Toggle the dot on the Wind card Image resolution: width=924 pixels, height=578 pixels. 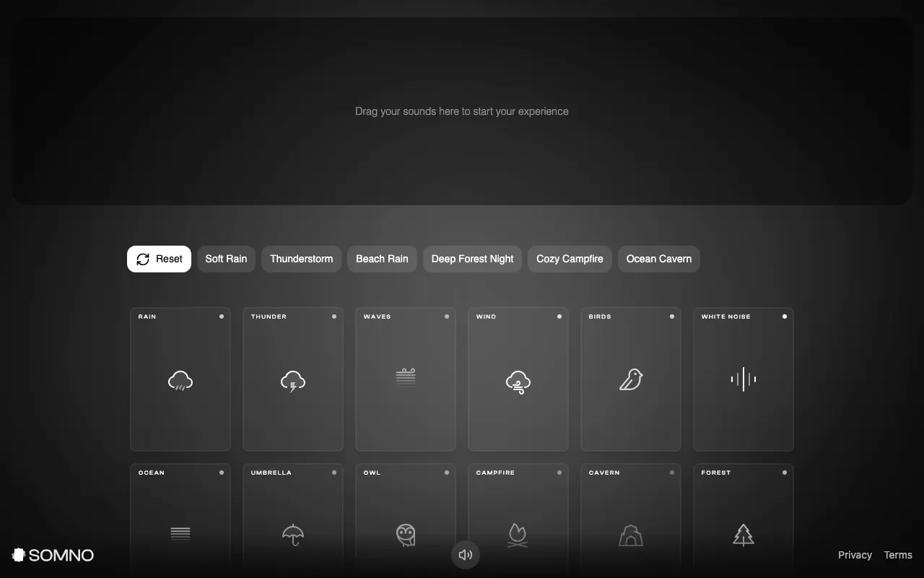[x=559, y=316]
